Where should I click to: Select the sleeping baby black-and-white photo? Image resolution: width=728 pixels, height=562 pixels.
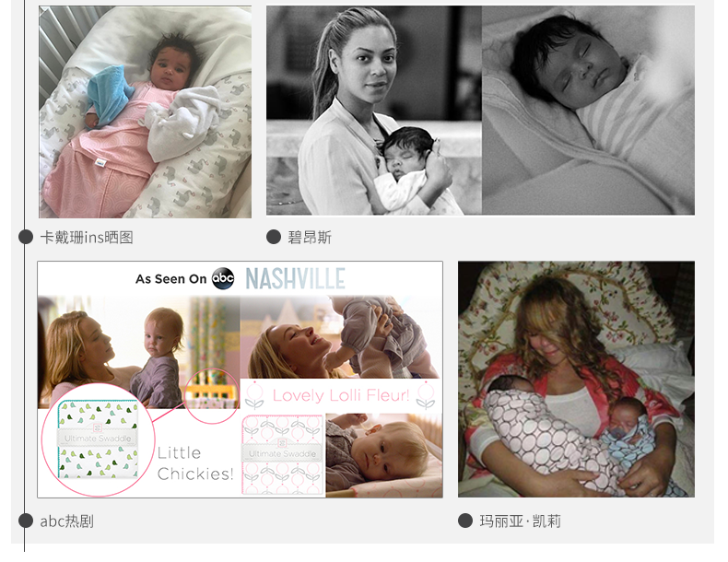click(588, 111)
